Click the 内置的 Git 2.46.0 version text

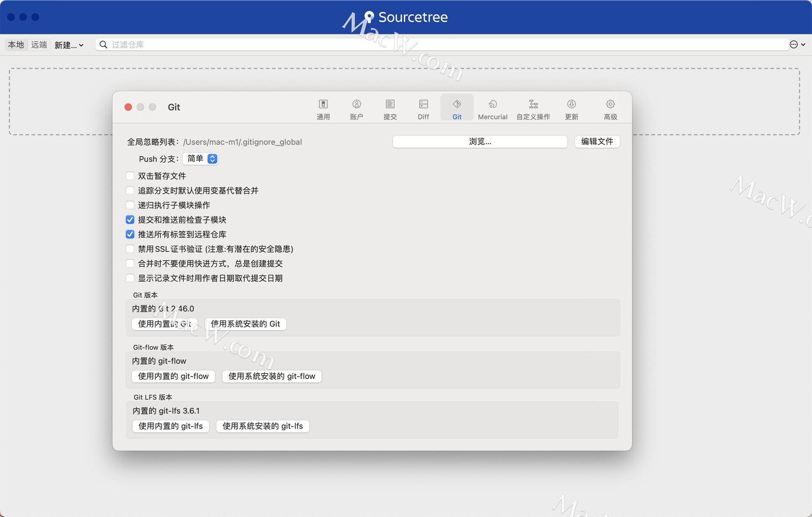[163, 308]
